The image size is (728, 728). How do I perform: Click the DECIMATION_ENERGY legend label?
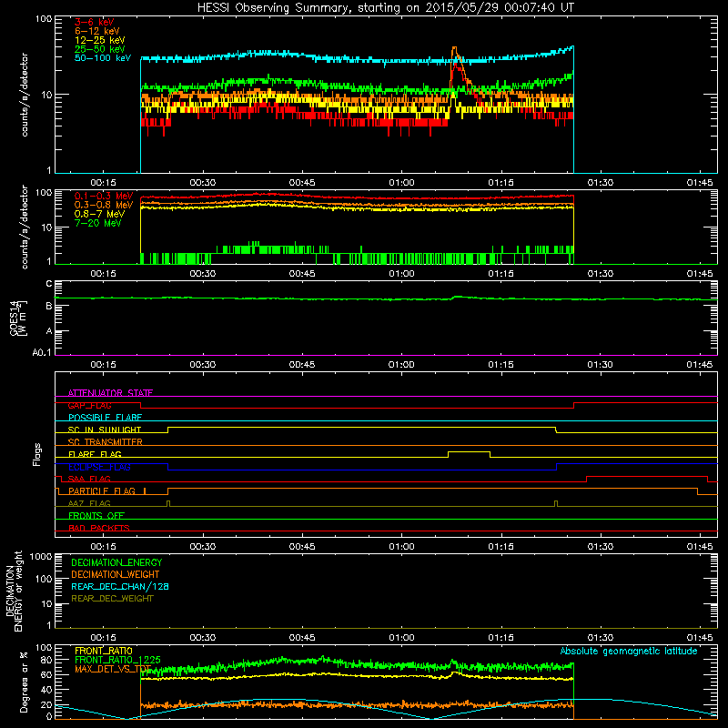click(116, 562)
